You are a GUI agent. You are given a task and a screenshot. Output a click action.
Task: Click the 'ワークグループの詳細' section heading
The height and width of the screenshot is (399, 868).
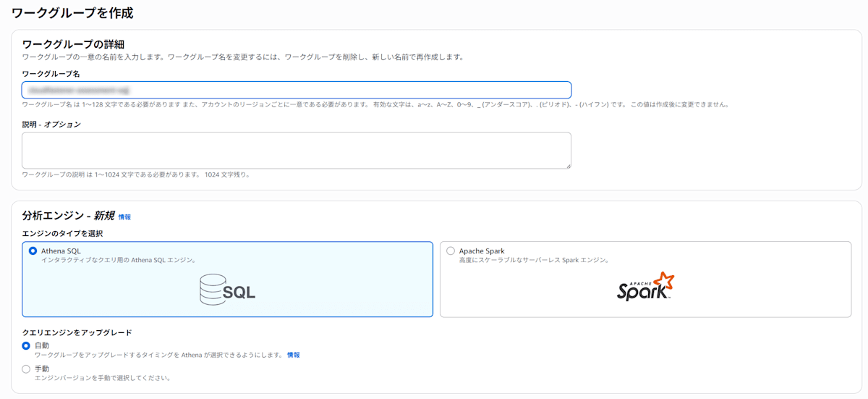pyautogui.click(x=73, y=44)
